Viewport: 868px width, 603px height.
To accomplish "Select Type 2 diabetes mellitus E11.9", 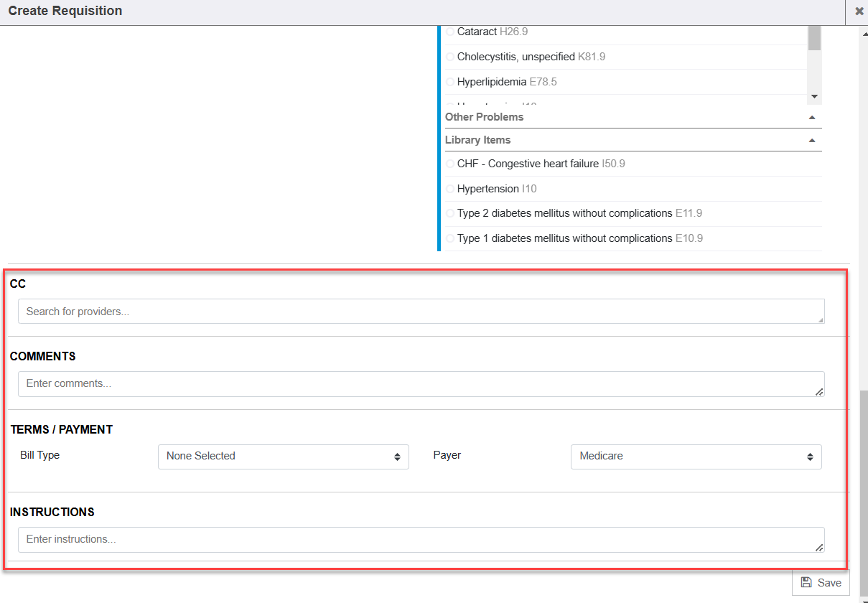I will pyautogui.click(x=450, y=213).
